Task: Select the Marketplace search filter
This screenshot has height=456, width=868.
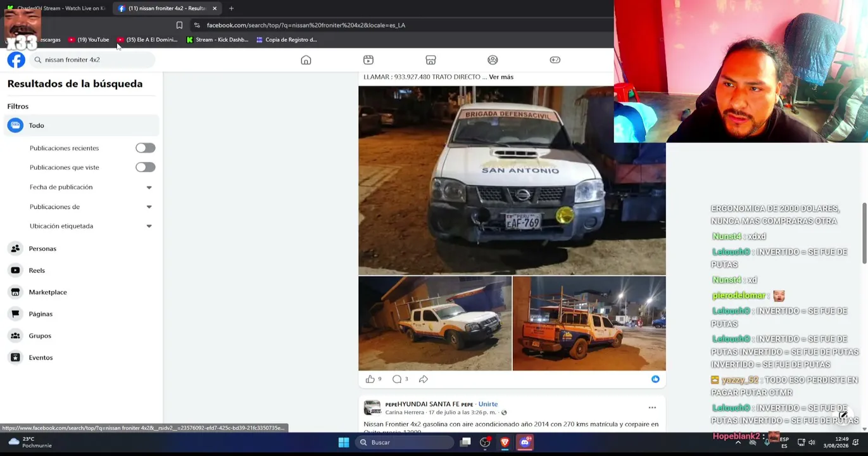Action: coord(81,292)
